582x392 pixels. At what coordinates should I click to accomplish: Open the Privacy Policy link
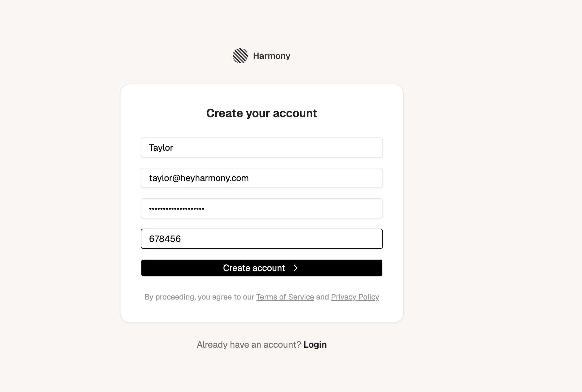pyautogui.click(x=355, y=297)
